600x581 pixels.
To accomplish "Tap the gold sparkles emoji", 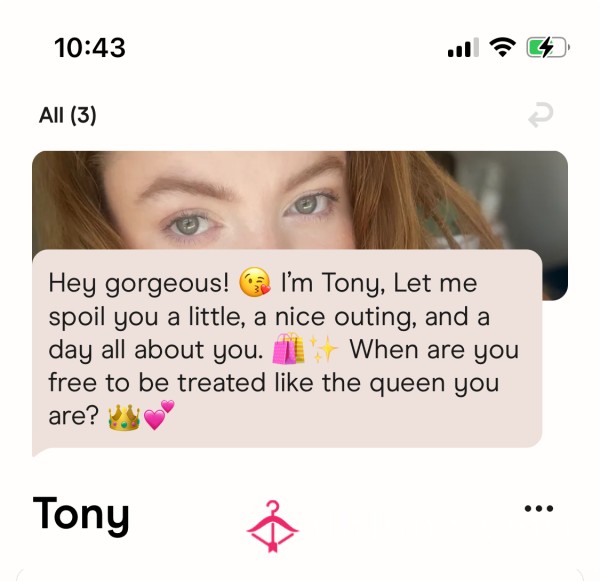I will pyautogui.click(x=323, y=349).
